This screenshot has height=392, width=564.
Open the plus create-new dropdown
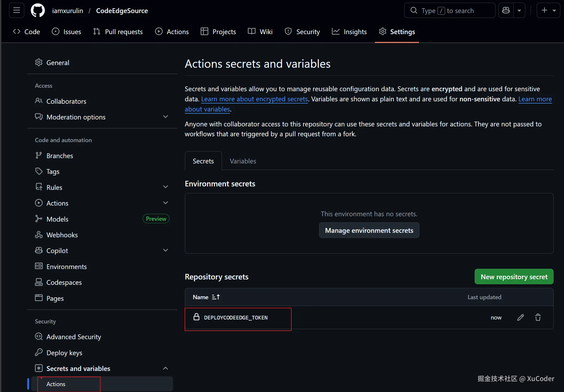click(548, 10)
